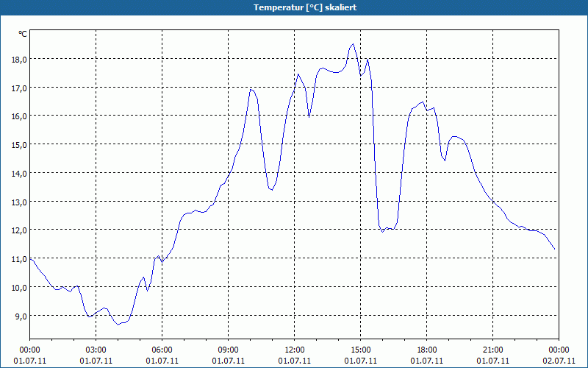Click the 17,0 y-axis label
This screenshot has height=368, width=588.
click(20, 88)
